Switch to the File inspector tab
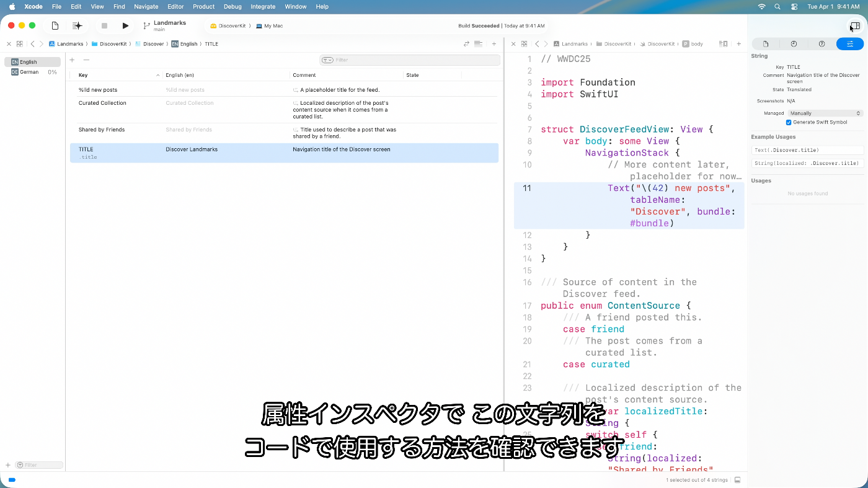Screen dimensions: 868x488 pos(766,44)
